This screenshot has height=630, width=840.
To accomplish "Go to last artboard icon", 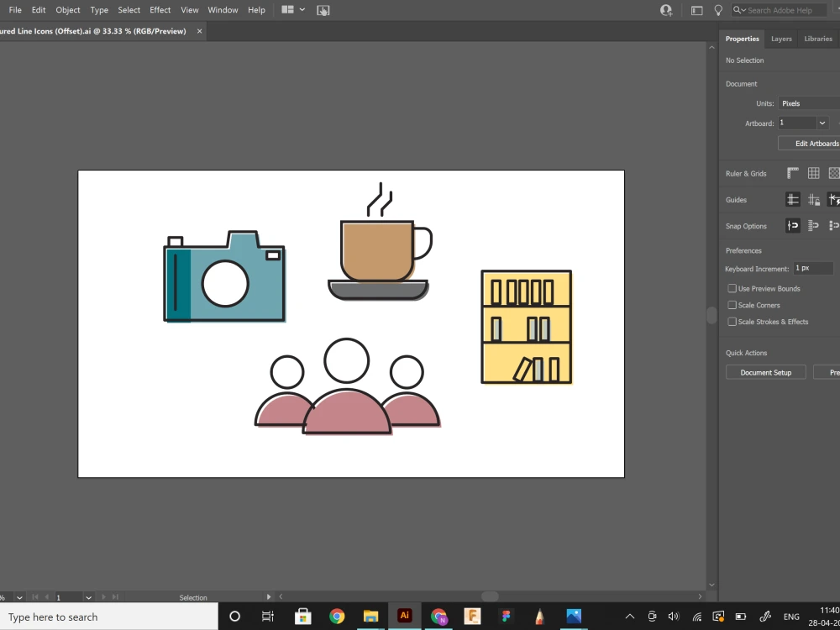I will pos(115,596).
